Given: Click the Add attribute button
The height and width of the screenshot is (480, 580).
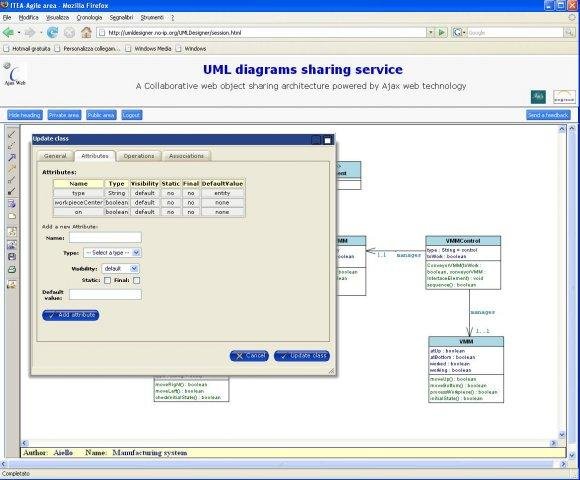Looking at the screenshot, I should pos(71,315).
